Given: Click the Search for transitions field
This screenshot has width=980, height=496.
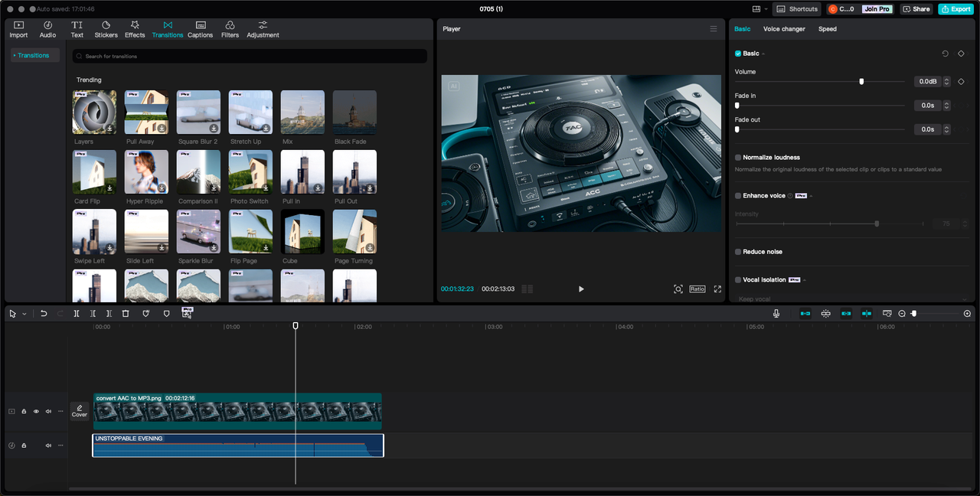Looking at the screenshot, I should tap(250, 56).
